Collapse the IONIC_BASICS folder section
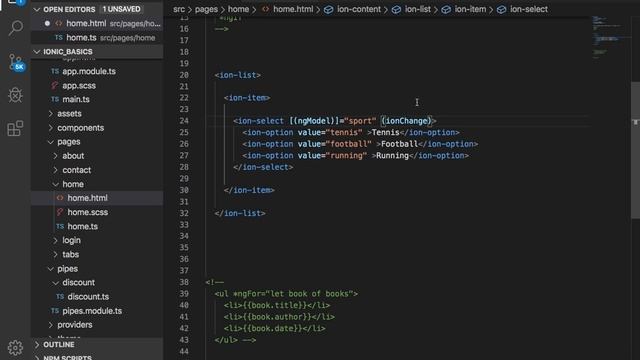Screen dimensions: 640x360 click(37, 52)
